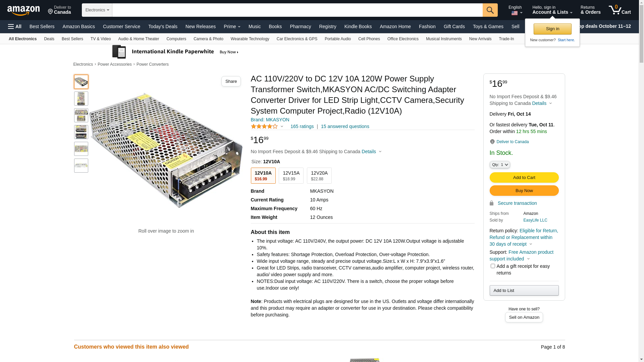
Task: Go to Cell Phones subcategory
Action: point(369,39)
